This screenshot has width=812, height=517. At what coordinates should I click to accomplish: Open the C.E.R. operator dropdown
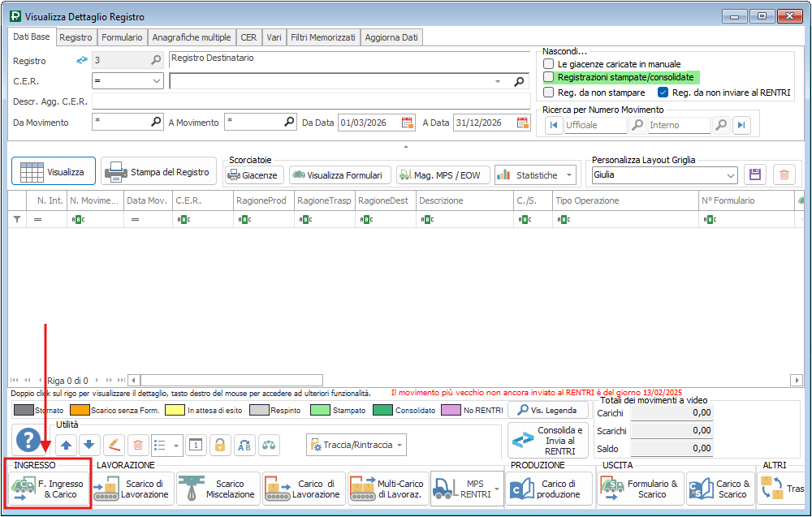pos(157,81)
